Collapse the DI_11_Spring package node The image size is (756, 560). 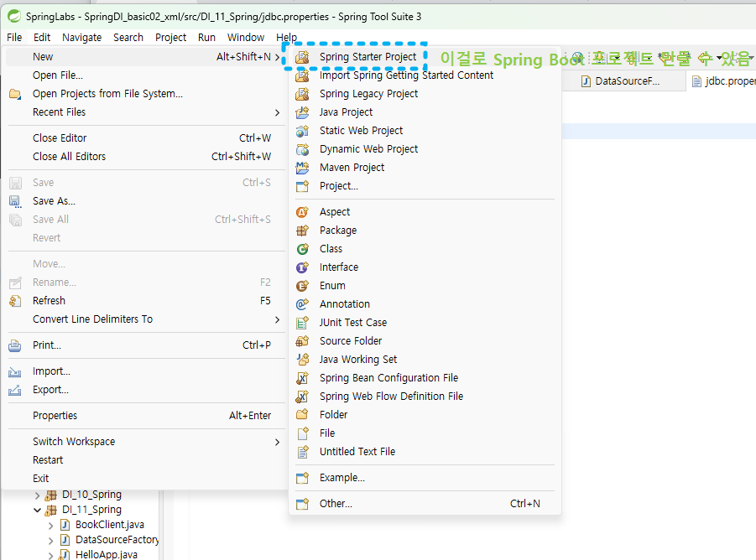[x=38, y=510]
